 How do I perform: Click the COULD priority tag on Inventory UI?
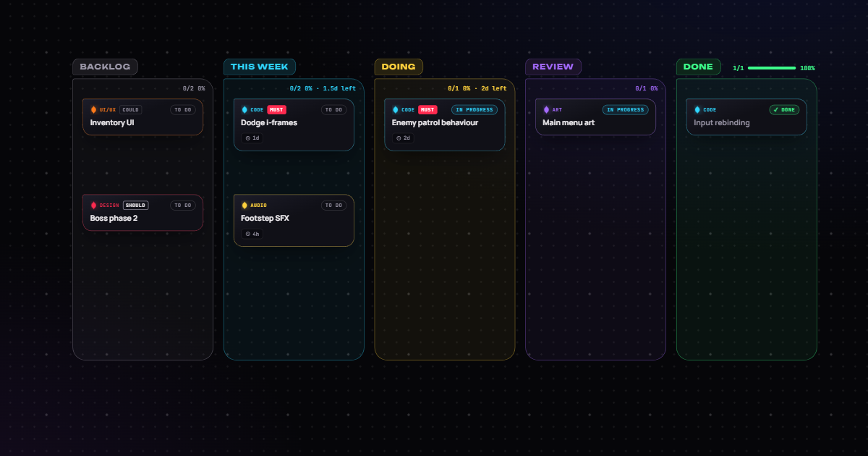(x=131, y=110)
